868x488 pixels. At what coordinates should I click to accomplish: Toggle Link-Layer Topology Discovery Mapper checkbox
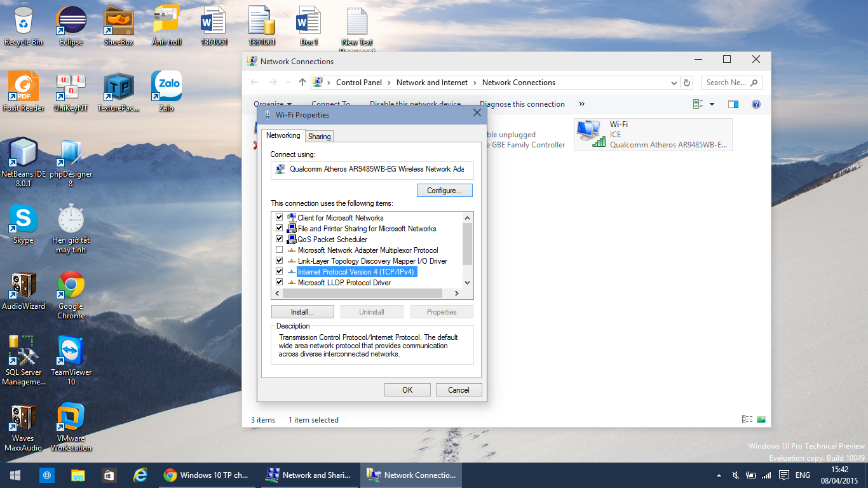[279, 261]
